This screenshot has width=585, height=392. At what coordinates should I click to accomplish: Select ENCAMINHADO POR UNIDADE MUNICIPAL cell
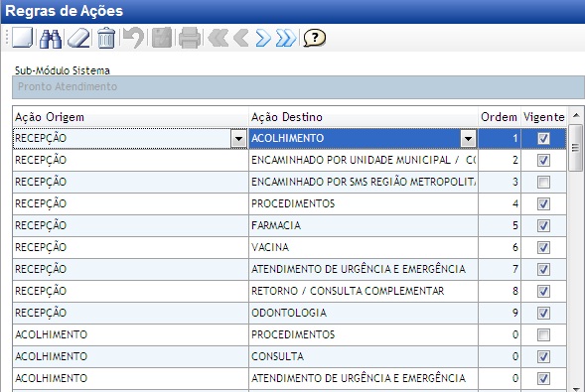pyautogui.click(x=364, y=160)
